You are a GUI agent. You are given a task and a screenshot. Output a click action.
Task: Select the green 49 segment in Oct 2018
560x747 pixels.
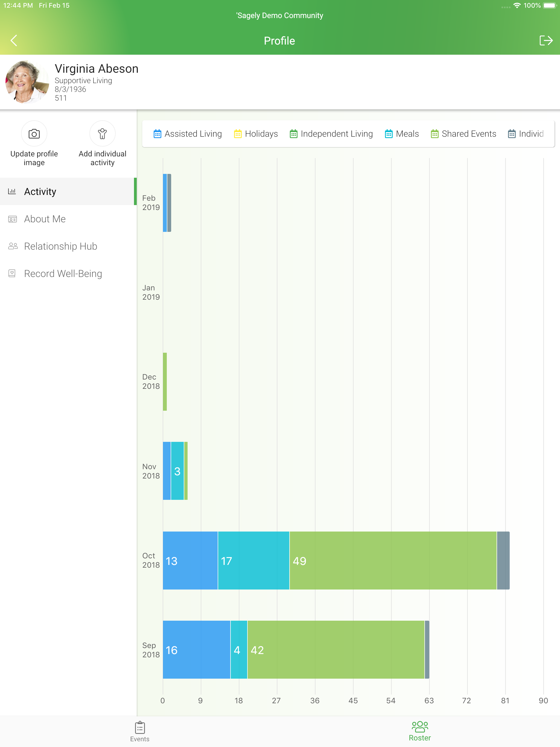(x=393, y=561)
